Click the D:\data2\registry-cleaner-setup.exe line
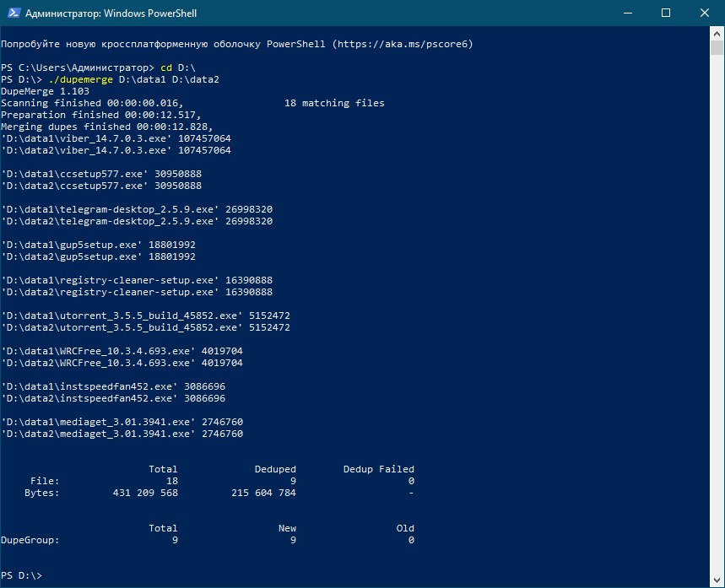725x588 pixels. pos(137,292)
